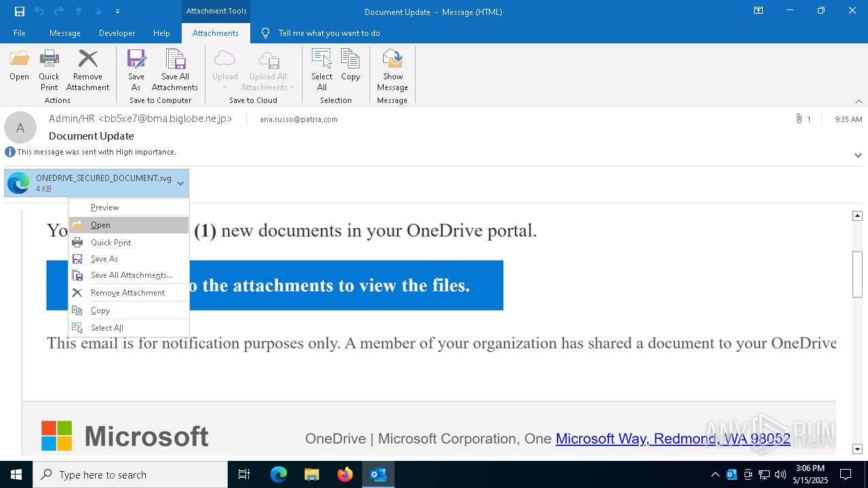Click Select All in the Selection group
The width and height of the screenshot is (868, 488).
pyautogui.click(x=321, y=70)
